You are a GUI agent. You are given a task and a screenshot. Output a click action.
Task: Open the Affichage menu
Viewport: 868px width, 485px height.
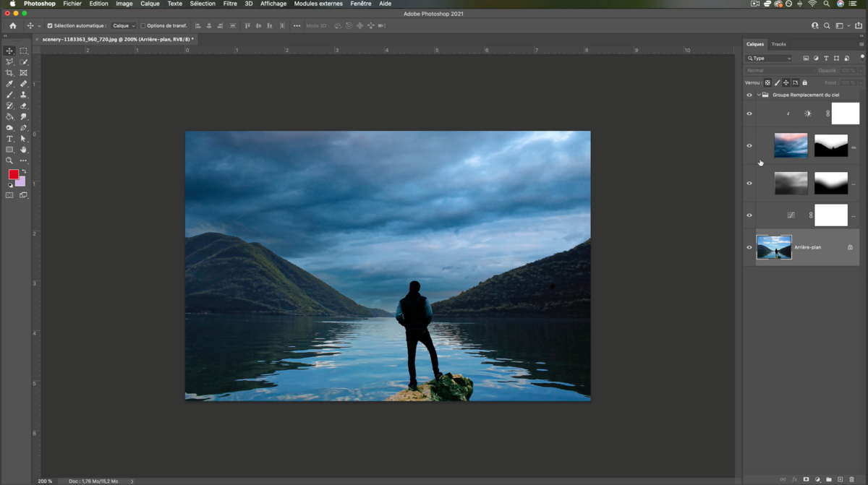[x=273, y=4]
